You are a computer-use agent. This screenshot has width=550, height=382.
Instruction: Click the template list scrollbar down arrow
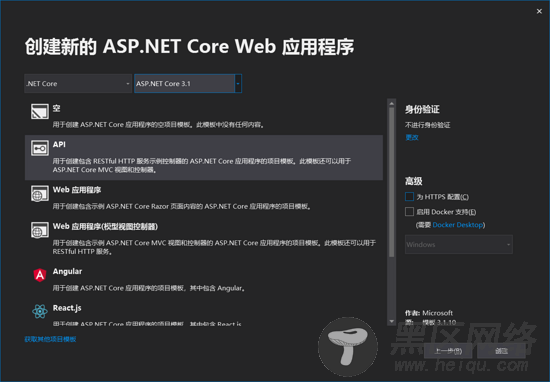391,321
